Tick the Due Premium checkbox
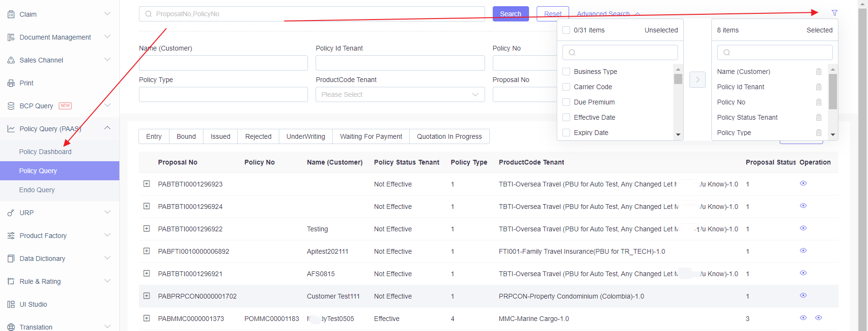The image size is (868, 331). coord(566,102)
